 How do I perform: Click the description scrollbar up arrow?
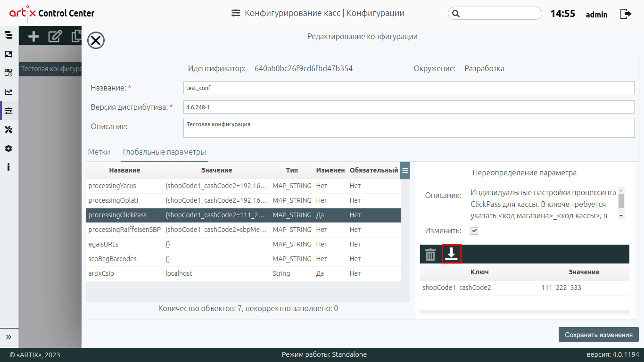point(621,190)
